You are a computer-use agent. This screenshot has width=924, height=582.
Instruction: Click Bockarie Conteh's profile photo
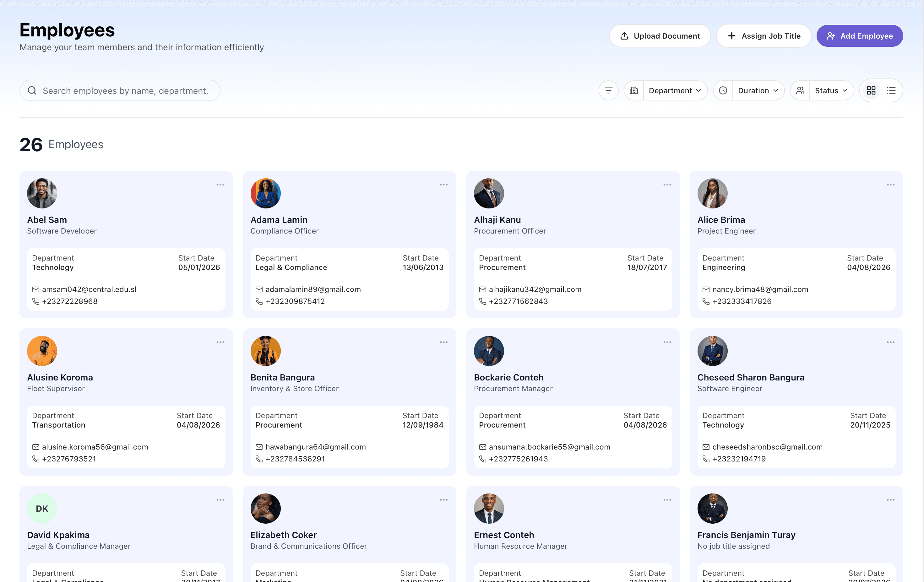(x=489, y=351)
